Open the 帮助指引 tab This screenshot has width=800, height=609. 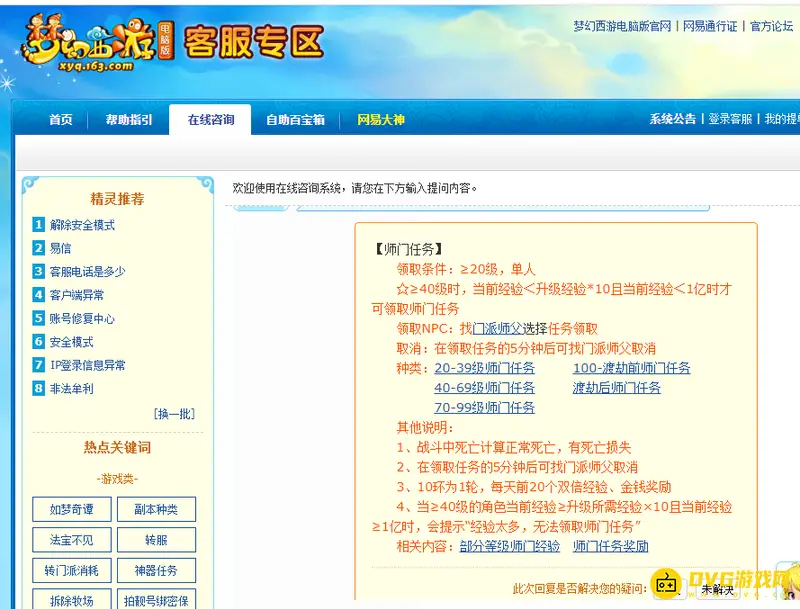click(129, 120)
